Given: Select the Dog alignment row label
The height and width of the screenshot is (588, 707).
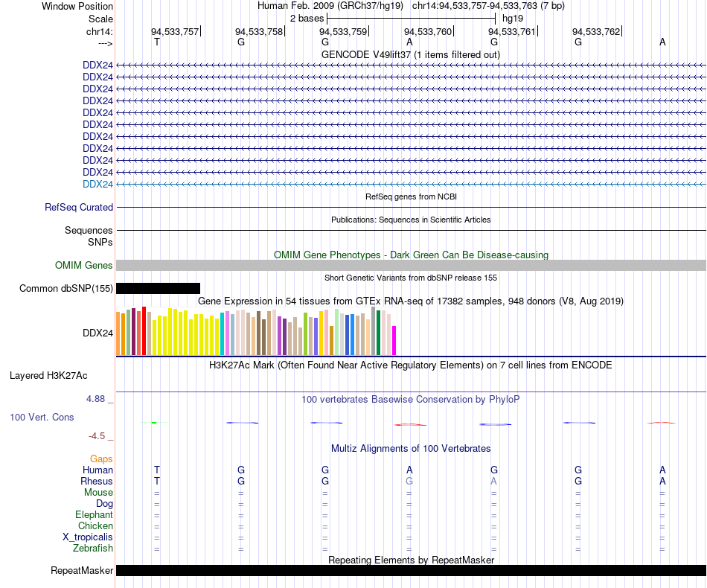Looking at the screenshot, I should click(x=104, y=504).
